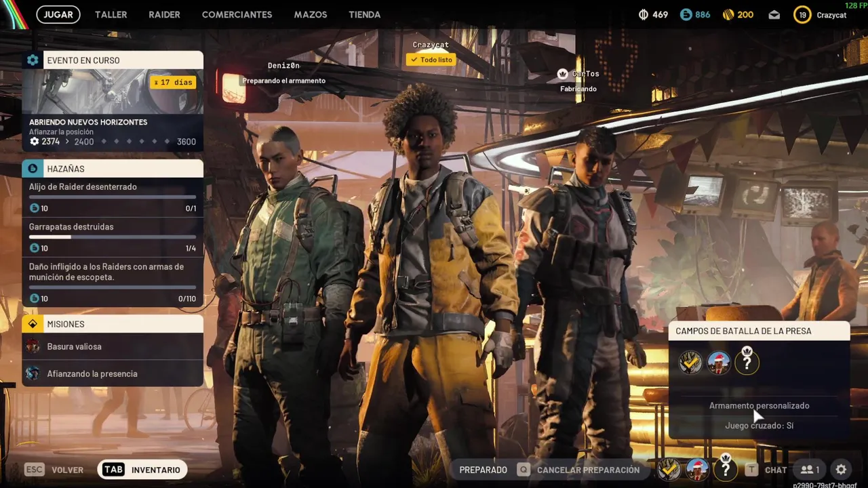Click the Preparando el armamento status
The width and height of the screenshot is (868, 488).
coord(284,81)
